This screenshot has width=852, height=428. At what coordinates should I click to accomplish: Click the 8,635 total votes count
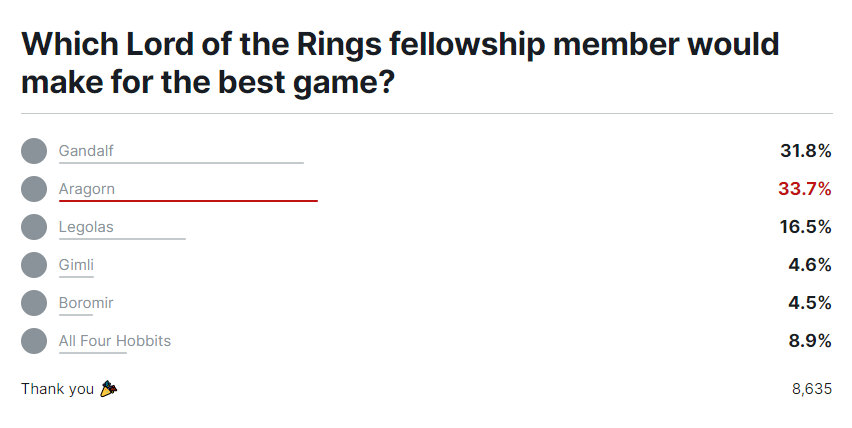point(811,389)
